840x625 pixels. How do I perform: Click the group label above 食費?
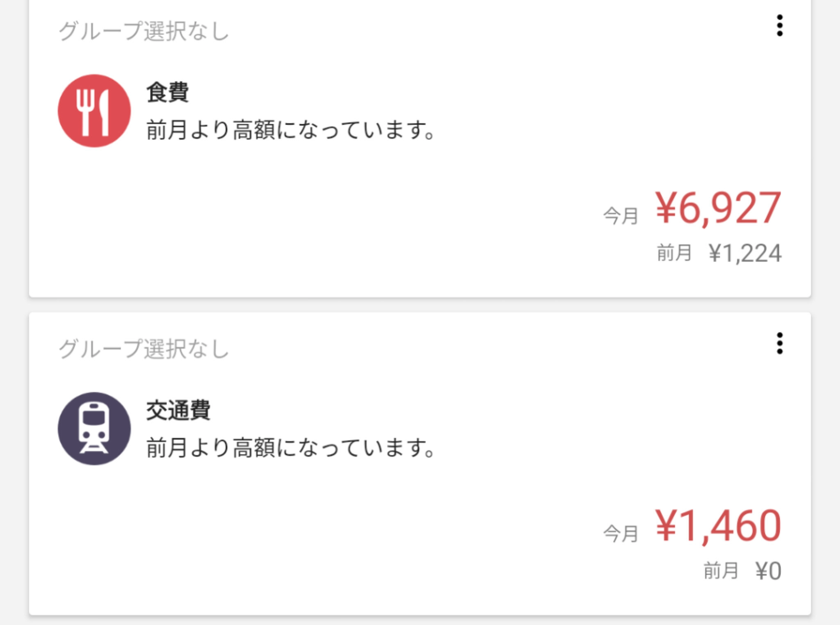point(144,31)
